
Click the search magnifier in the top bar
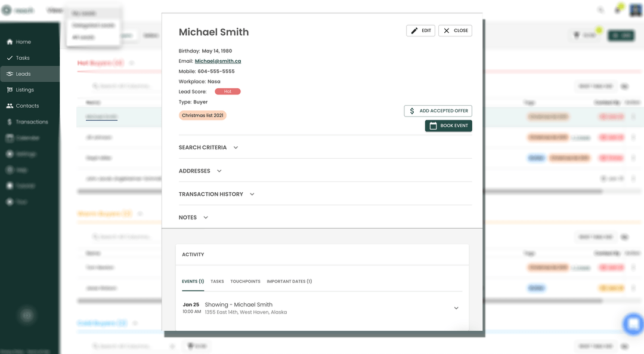(600, 10)
